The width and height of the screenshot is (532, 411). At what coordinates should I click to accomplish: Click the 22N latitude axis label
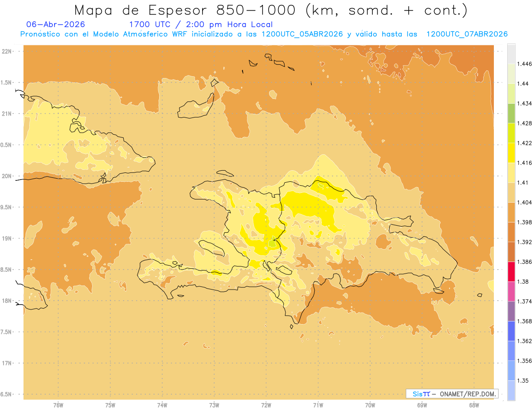coord(7,51)
